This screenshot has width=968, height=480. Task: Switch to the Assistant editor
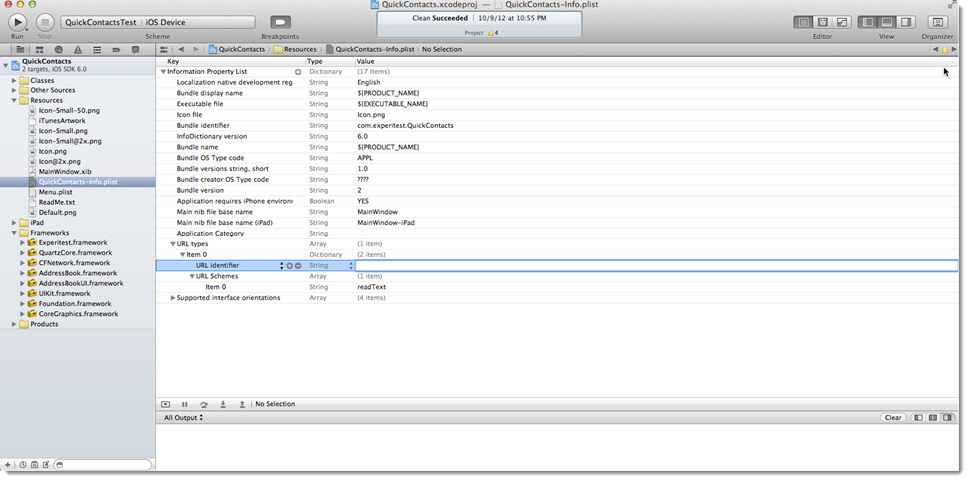click(822, 21)
